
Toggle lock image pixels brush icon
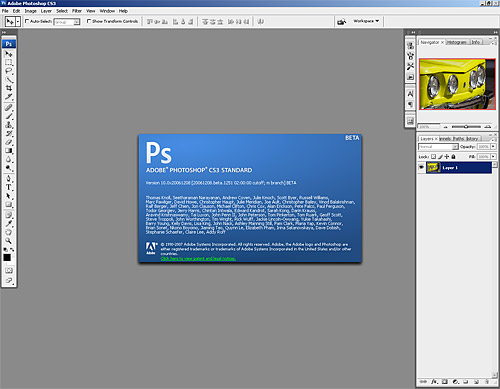tap(440, 156)
